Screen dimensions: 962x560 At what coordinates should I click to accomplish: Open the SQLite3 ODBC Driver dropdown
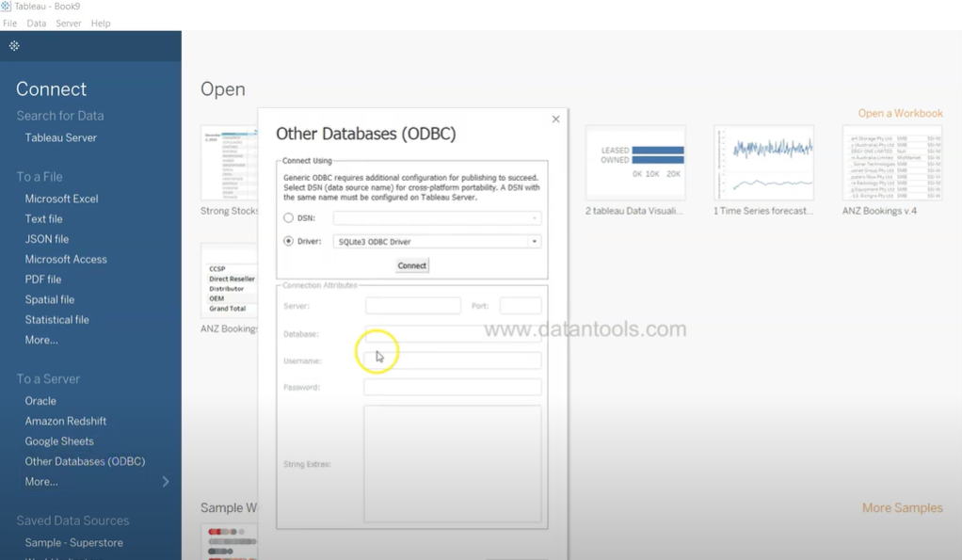[x=438, y=242]
